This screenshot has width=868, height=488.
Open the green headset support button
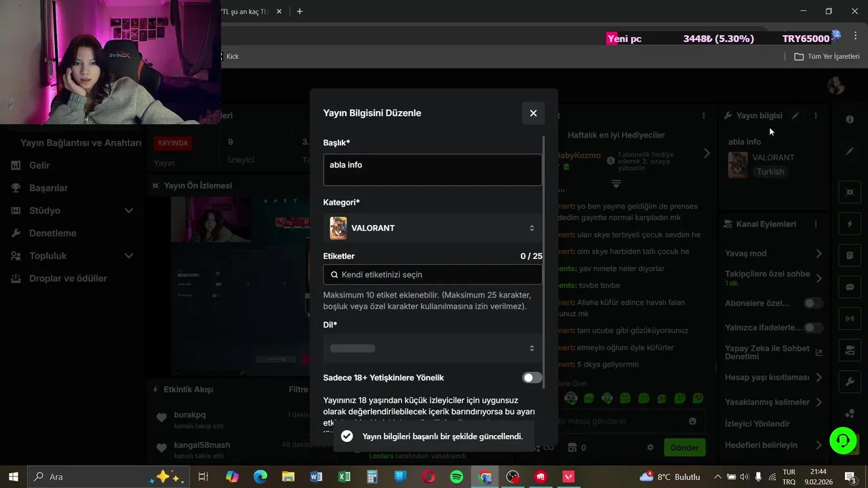pos(843,441)
